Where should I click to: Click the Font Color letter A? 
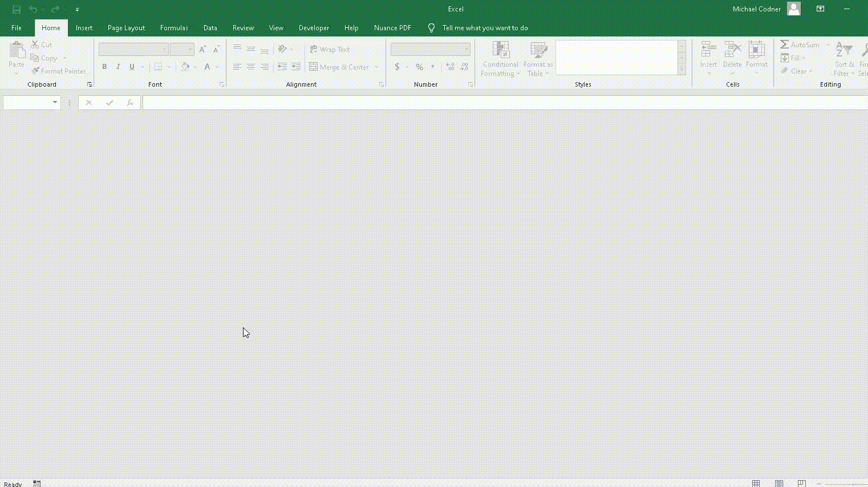pyautogui.click(x=207, y=67)
